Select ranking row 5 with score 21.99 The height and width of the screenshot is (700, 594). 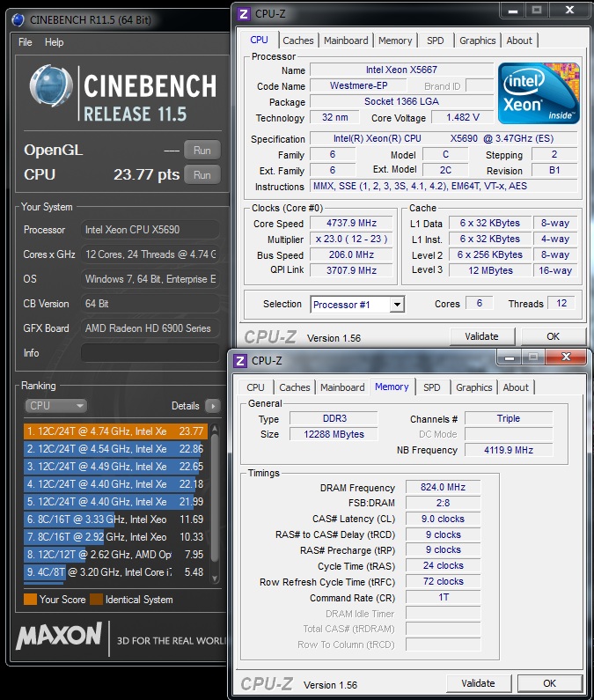pos(115,502)
